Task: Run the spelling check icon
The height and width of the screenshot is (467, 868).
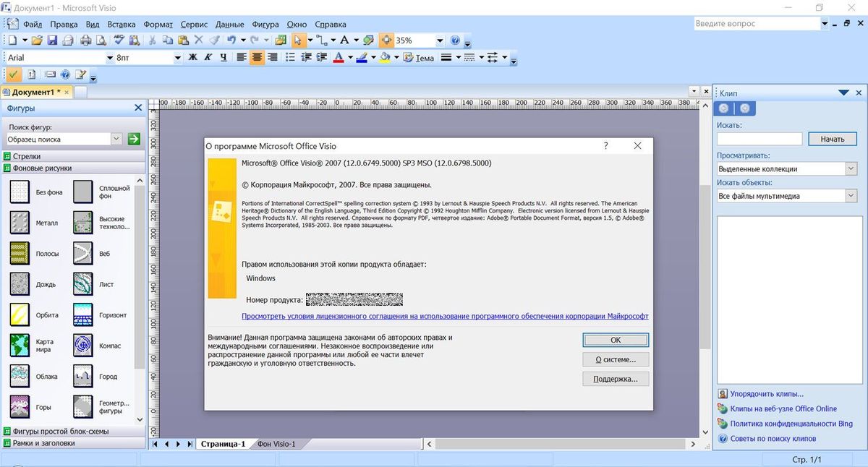Action: pyautogui.click(x=119, y=40)
